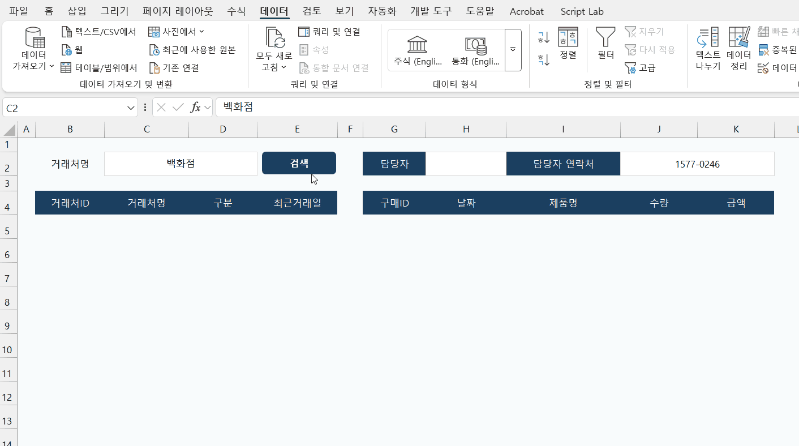Screen dimensions: 799x446
Task: Select the 구매ID header cell
Action: (394, 203)
